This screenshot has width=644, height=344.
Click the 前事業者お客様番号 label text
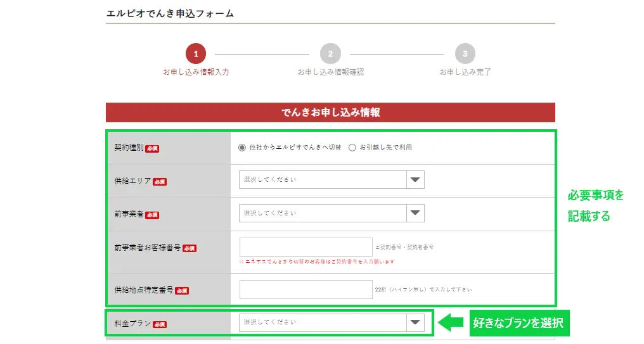click(148, 248)
